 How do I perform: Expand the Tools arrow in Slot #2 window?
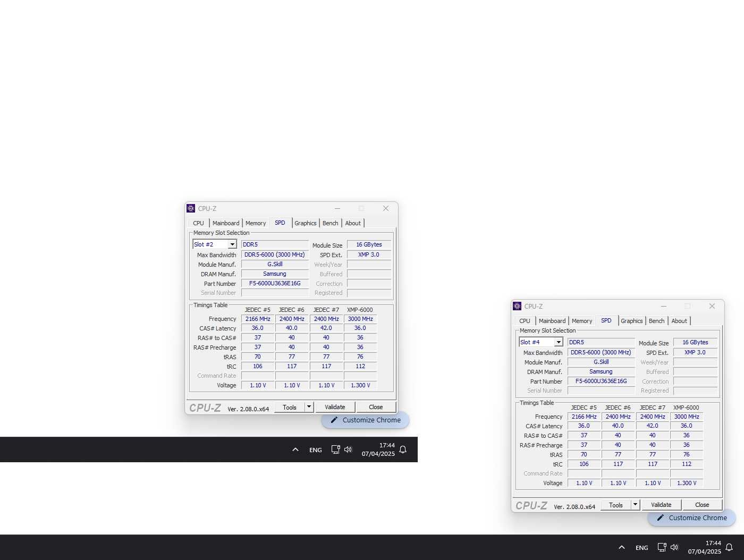(309, 407)
